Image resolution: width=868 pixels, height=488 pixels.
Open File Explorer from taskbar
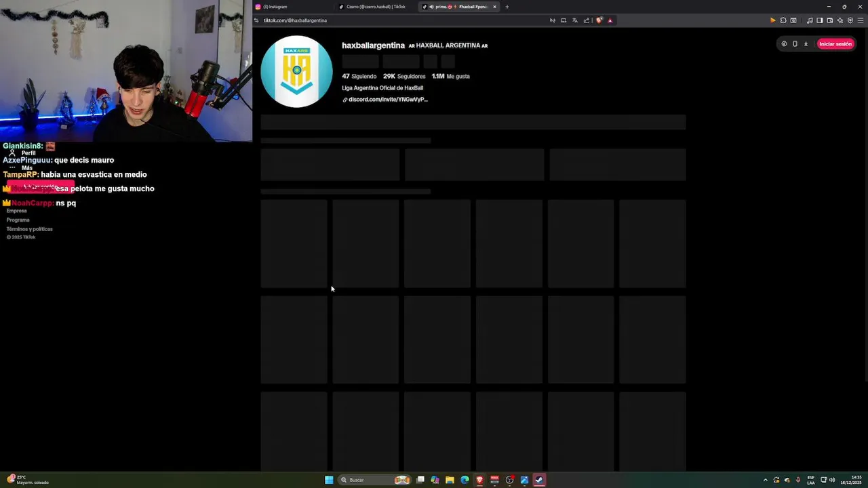click(450, 480)
